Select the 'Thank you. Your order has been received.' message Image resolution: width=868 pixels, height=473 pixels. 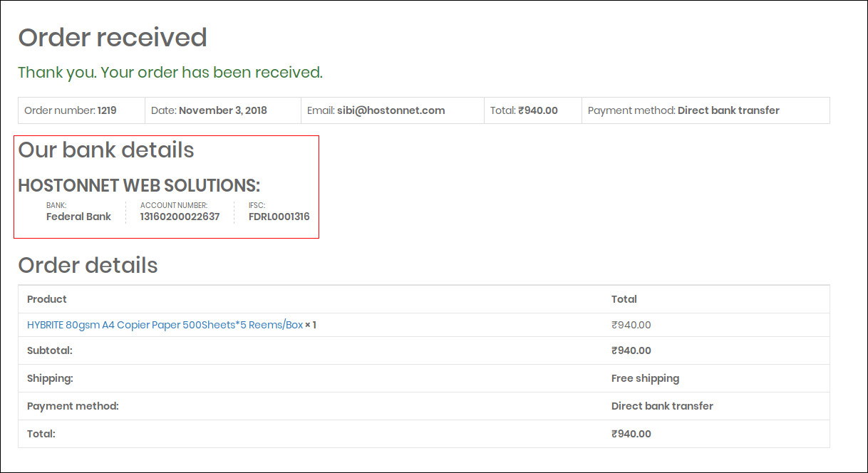tap(170, 73)
